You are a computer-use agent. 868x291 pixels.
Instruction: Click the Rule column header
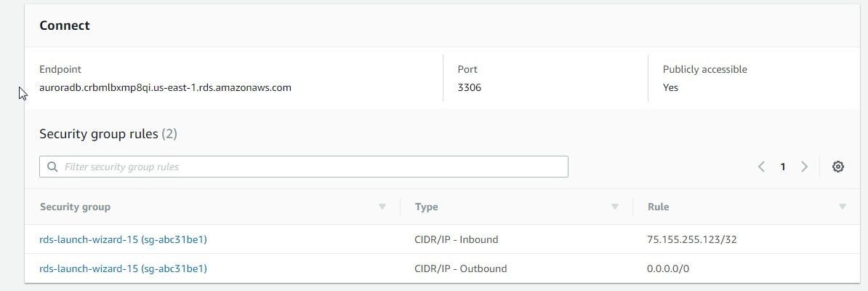(658, 207)
